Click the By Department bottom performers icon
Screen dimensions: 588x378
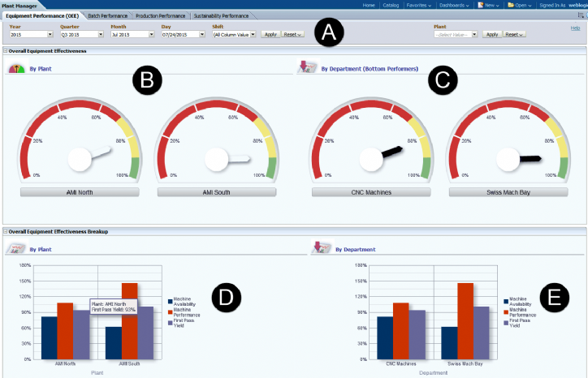pos(306,68)
